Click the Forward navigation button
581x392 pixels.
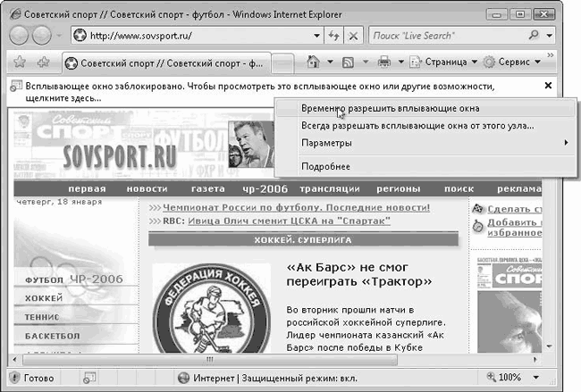42,37
